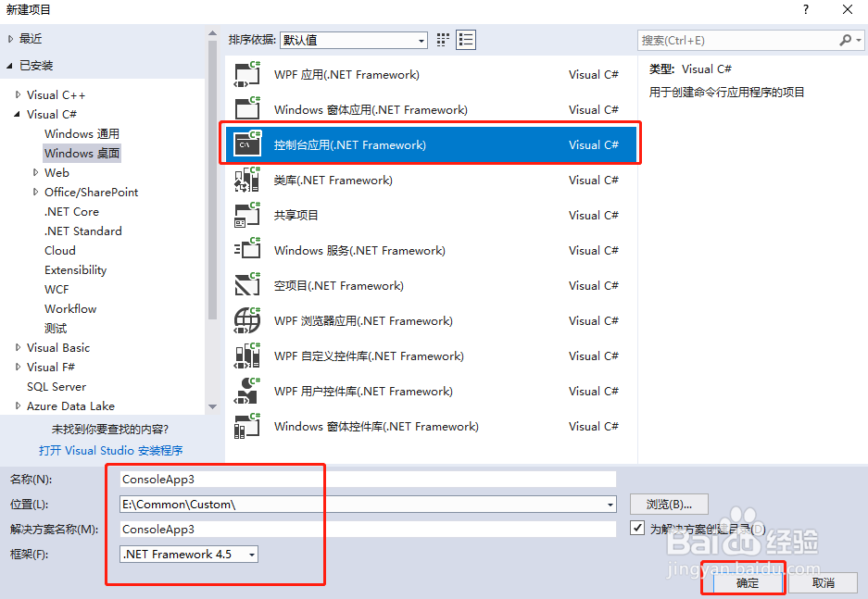Image resolution: width=868 pixels, height=599 pixels.
Task: Select 类库(.NET Framework) template text
Action: tap(333, 181)
